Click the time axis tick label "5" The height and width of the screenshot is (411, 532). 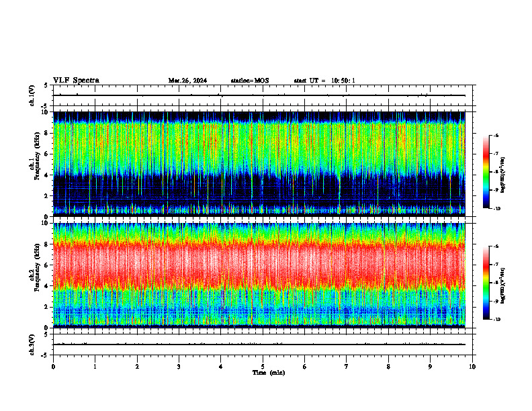pyautogui.click(x=263, y=367)
